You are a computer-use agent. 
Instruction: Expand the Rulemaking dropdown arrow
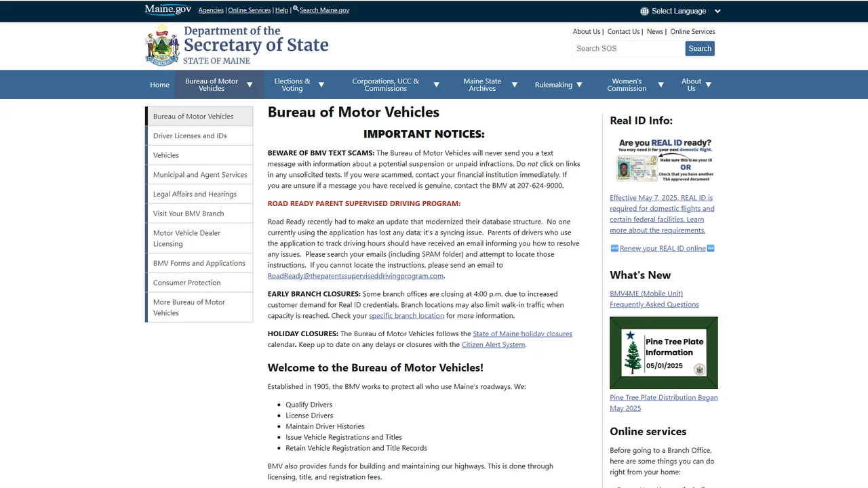tap(578, 85)
